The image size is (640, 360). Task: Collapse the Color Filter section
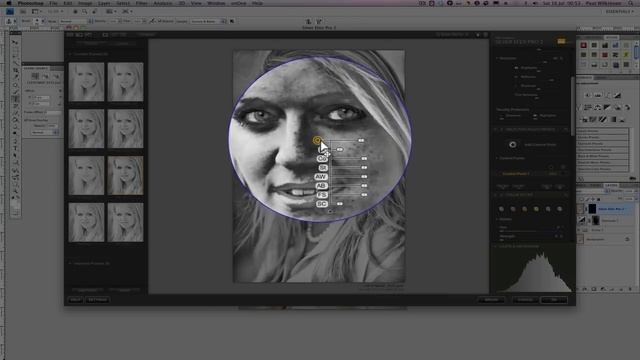point(496,195)
